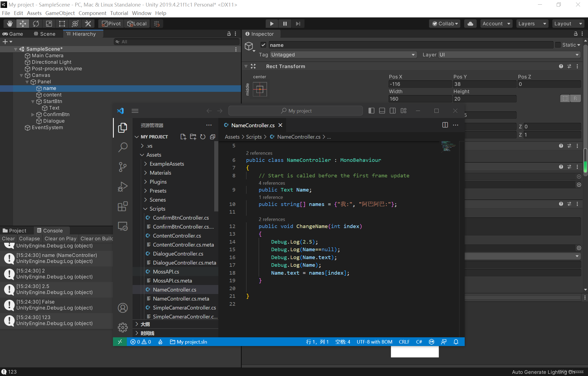This screenshot has height=376, width=588.
Task: Split the VS Code editor right
Action: tap(445, 125)
